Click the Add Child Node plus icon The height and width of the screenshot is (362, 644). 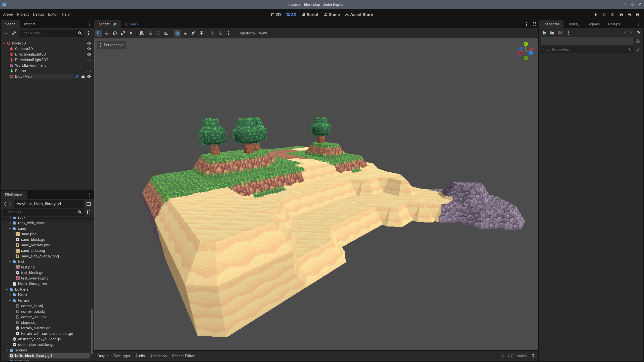(6, 33)
